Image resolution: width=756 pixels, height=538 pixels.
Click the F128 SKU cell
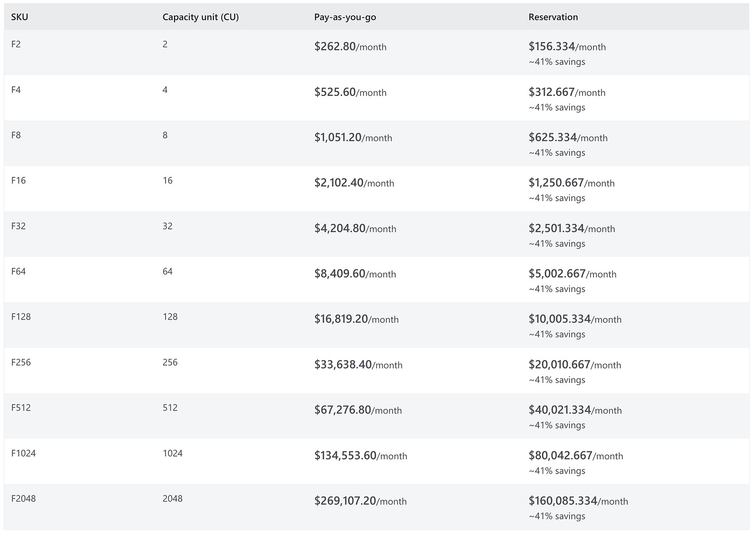click(21, 317)
